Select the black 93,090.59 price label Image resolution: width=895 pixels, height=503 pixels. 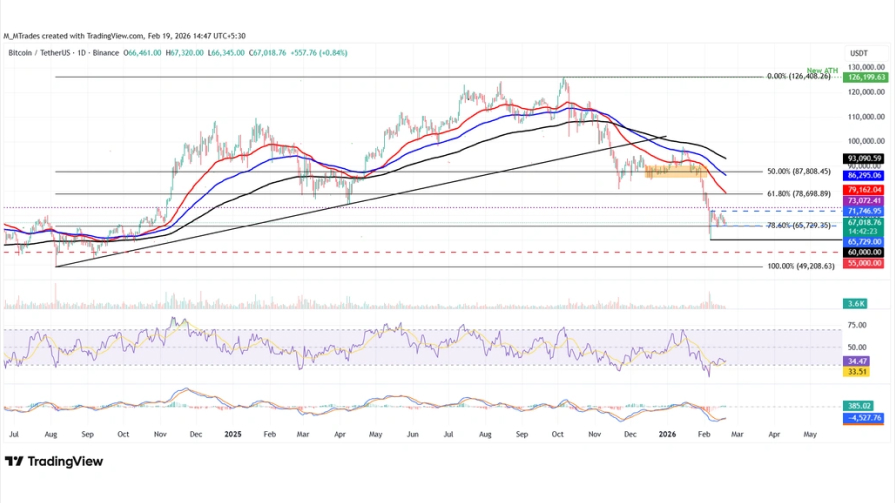coord(863,159)
